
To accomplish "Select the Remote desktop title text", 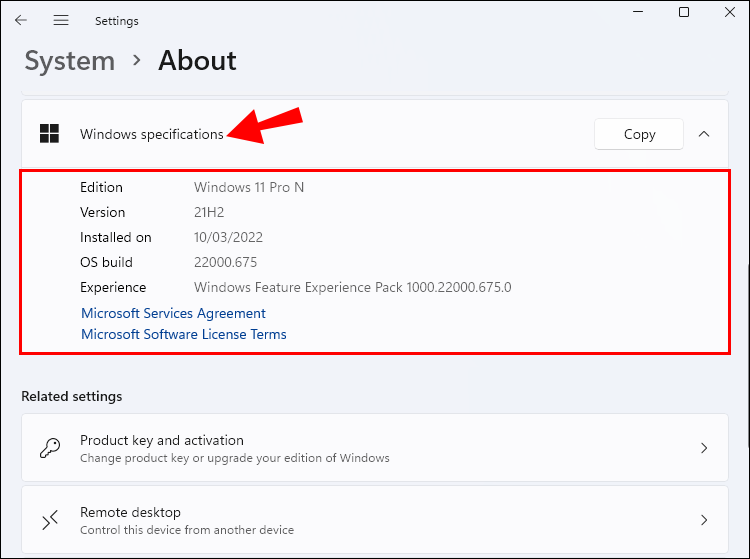I will (x=130, y=511).
